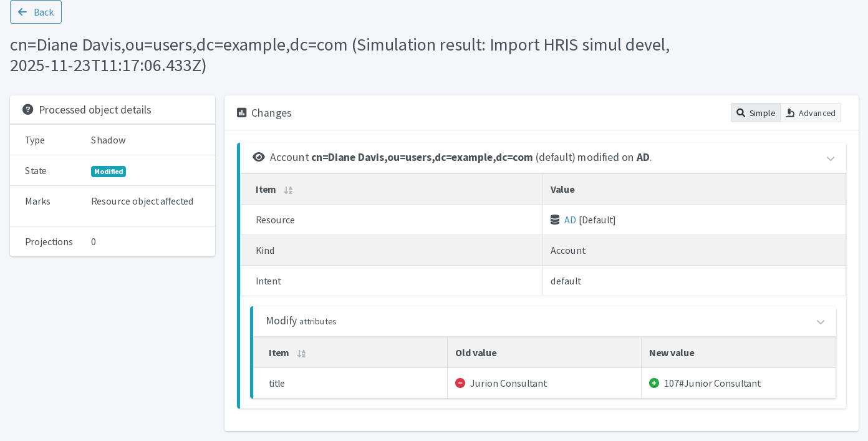Image resolution: width=868 pixels, height=441 pixels.
Task: Click the Back button
Action: [x=36, y=12]
